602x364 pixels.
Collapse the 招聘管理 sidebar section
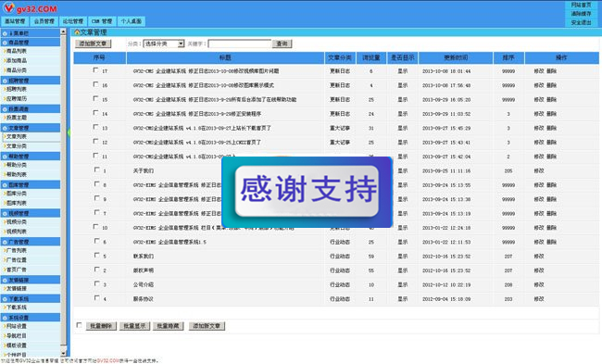pos(31,81)
